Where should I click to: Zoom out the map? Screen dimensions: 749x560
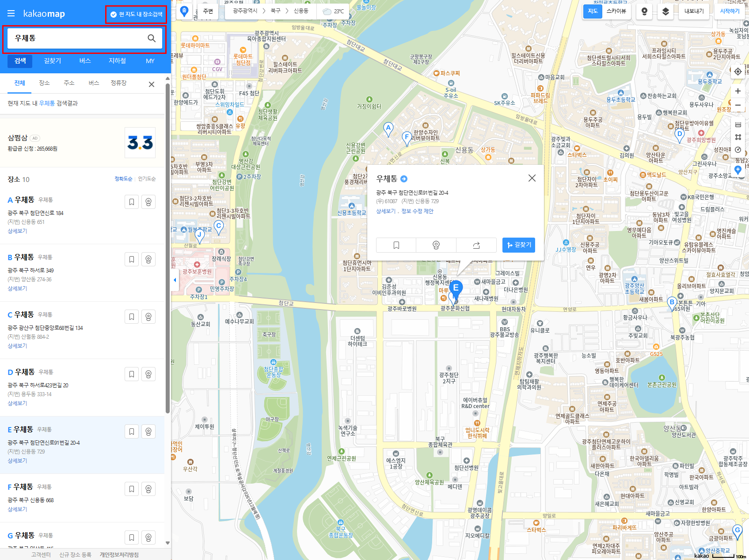click(738, 105)
